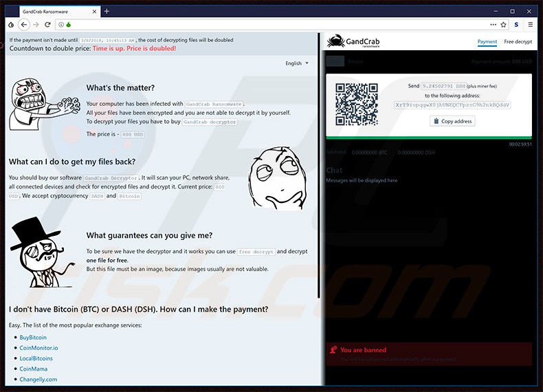Click the browser forward arrow button
Screen dimensions: 543x392
(36, 25)
